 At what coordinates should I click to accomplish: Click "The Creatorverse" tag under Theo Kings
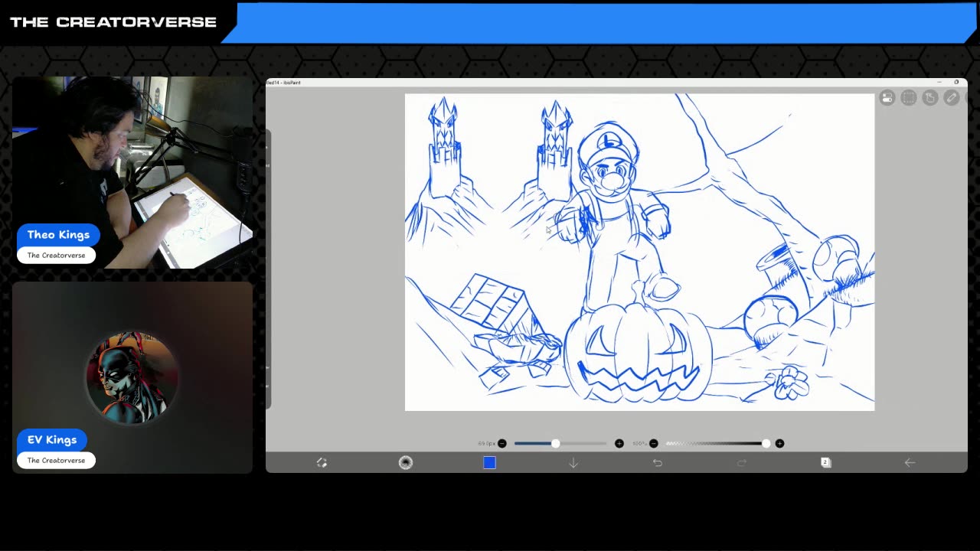point(56,256)
